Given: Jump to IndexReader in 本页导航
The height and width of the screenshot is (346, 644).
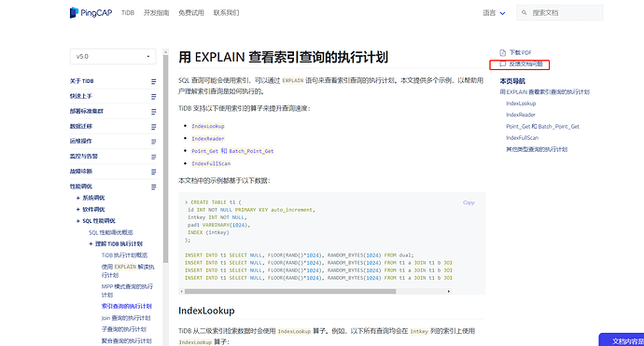Looking at the screenshot, I should [521, 115].
